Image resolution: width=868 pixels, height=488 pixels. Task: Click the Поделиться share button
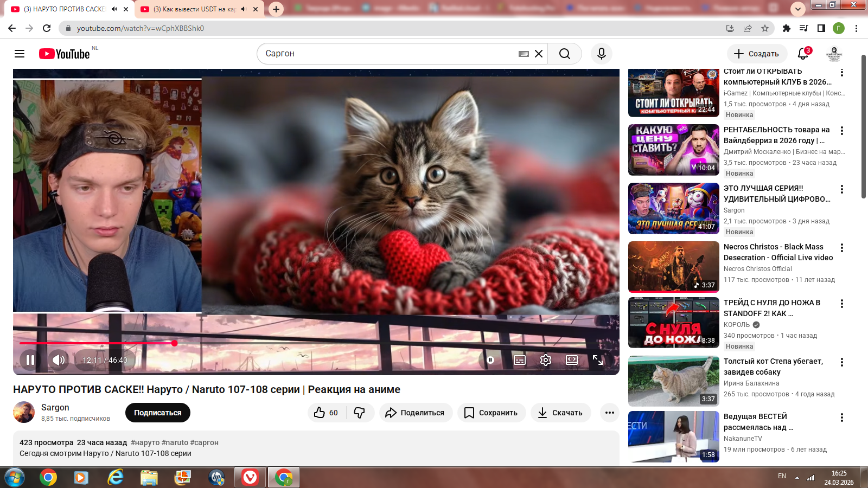[416, 413]
